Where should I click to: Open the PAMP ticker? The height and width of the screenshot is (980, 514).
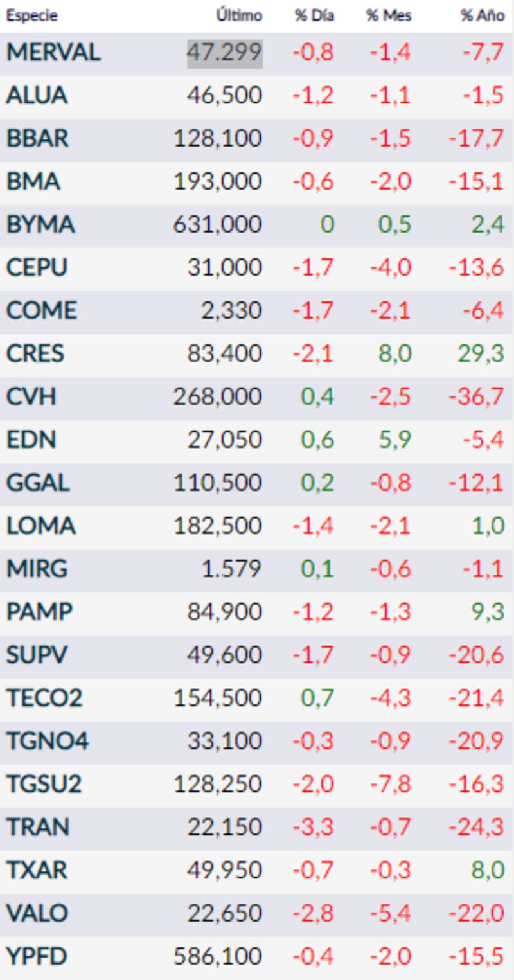coord(39,612)
